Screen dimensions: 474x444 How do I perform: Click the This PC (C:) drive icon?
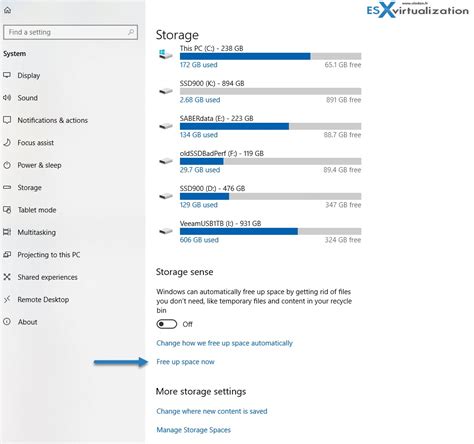pyautogui.click(x=166, y=54)
